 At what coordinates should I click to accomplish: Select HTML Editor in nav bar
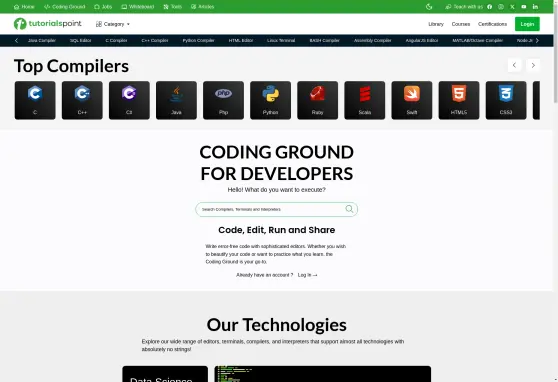241,40
